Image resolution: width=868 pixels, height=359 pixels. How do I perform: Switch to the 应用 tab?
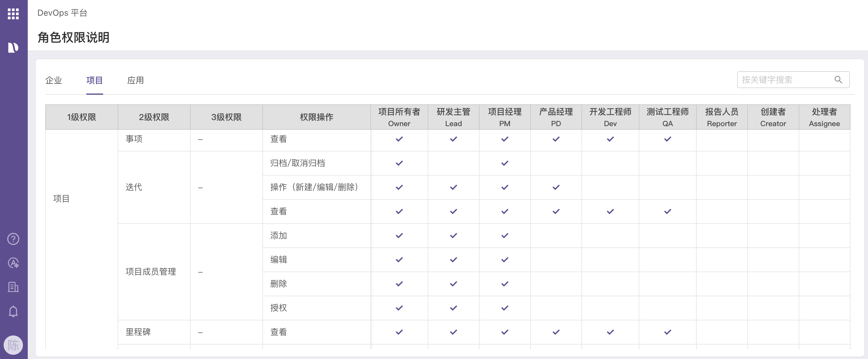click(135, 80)
